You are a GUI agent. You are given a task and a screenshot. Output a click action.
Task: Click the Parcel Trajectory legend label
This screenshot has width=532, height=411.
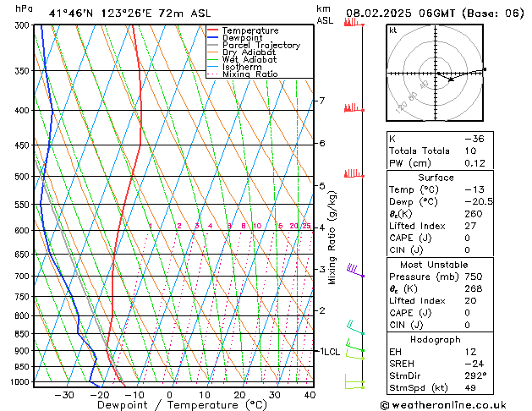coord(261,46)
